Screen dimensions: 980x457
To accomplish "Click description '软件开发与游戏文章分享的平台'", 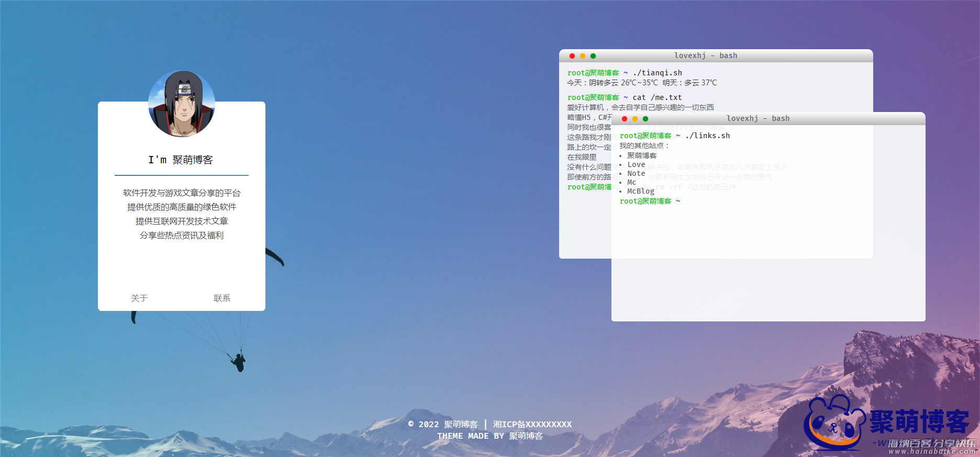I will coord(182,193).
